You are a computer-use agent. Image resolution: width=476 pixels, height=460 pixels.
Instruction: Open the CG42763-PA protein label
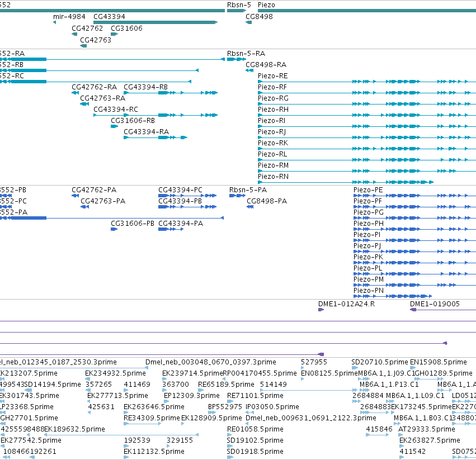point(103,201)
